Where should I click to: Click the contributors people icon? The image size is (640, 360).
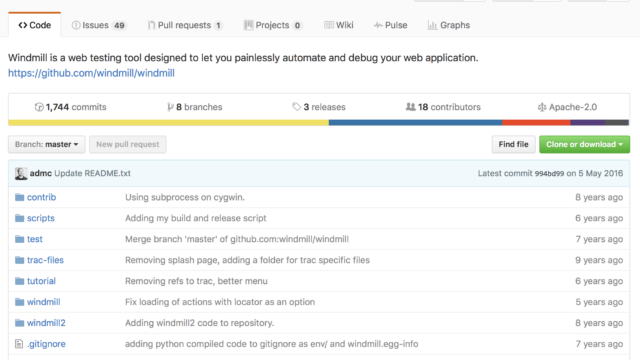pos(410,107)
